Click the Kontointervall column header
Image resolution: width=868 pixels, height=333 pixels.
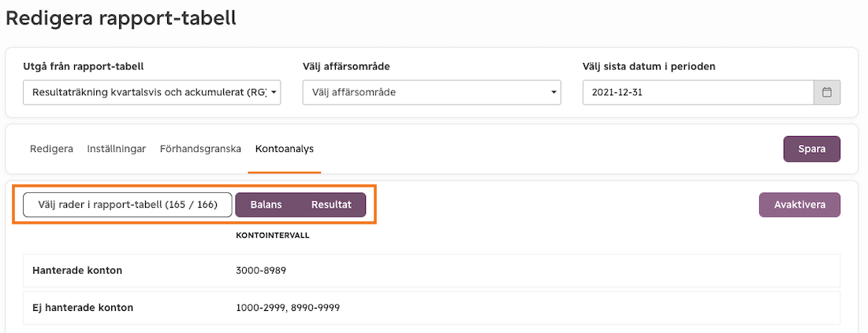[272, 235]
